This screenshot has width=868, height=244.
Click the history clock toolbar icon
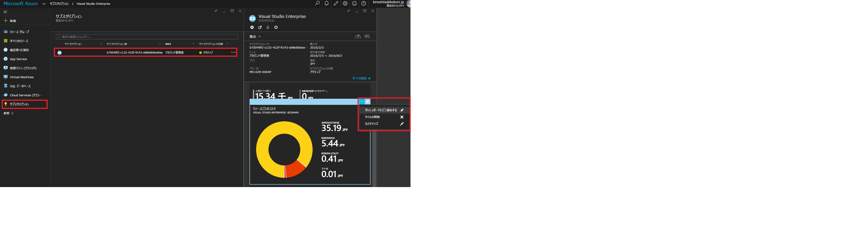[x=276, y=27]
